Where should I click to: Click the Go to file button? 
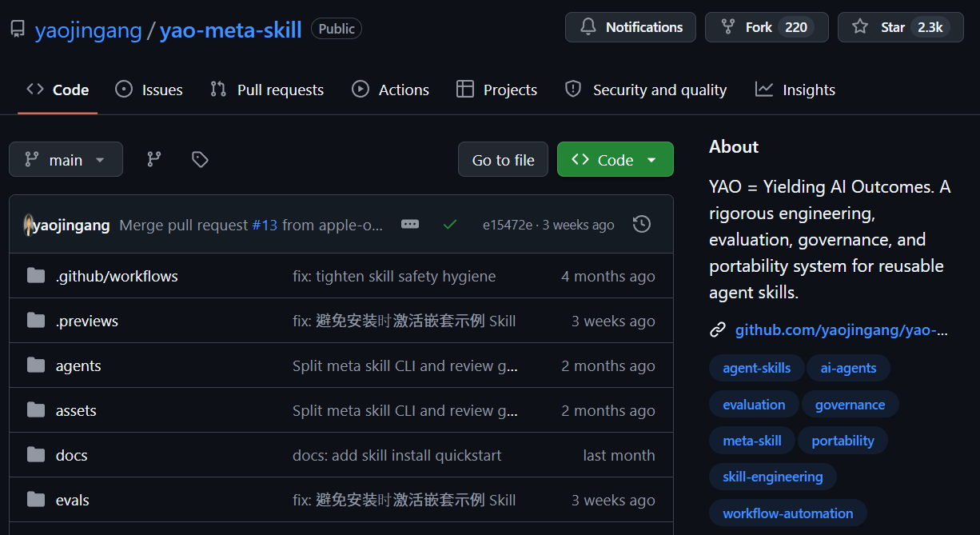(503, 159)
